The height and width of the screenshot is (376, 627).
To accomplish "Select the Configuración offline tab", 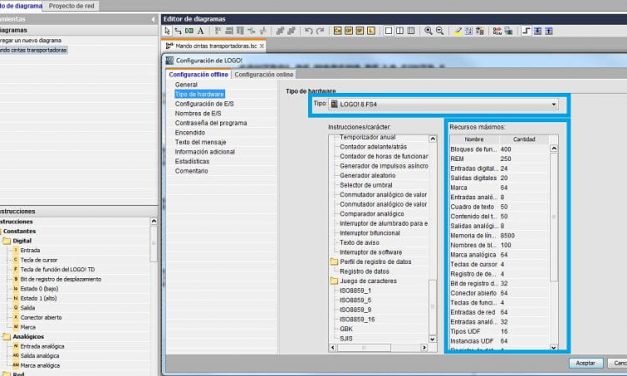I will point(198,74).
